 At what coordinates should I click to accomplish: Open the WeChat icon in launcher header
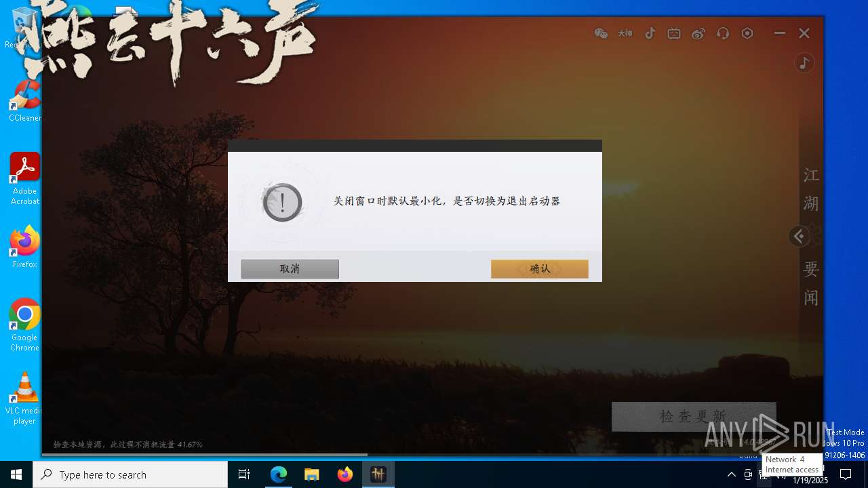click(601, 33)
